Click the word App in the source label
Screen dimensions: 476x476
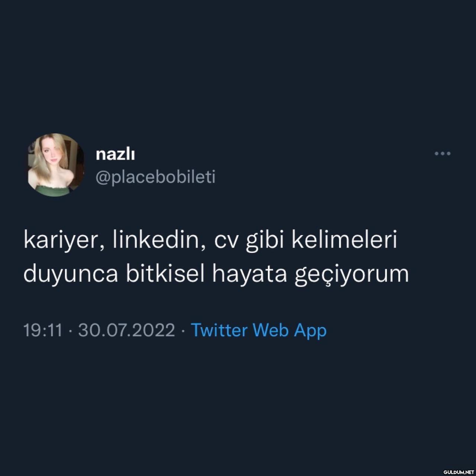(x=310, y=331)
